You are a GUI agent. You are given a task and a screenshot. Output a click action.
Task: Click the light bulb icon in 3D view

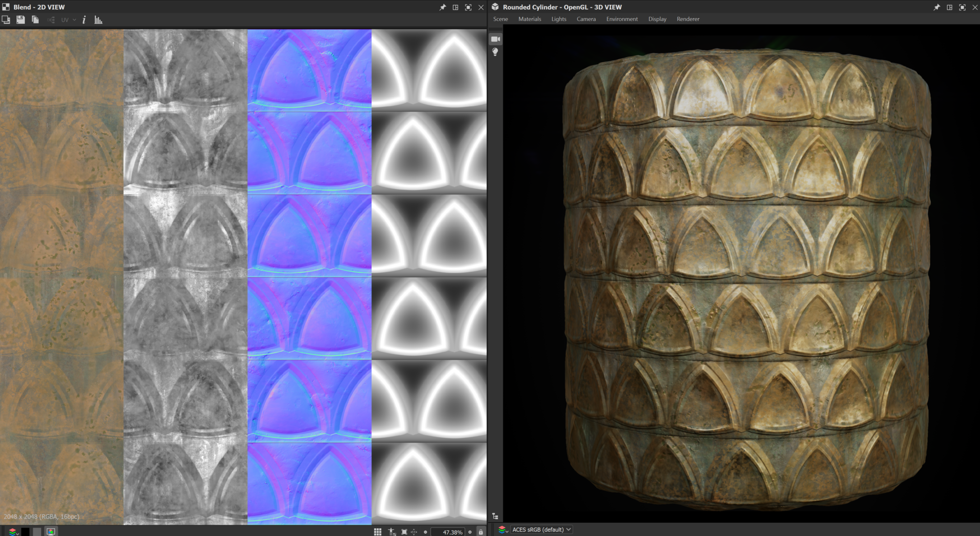pyautogui.click(x=495, y=52)
